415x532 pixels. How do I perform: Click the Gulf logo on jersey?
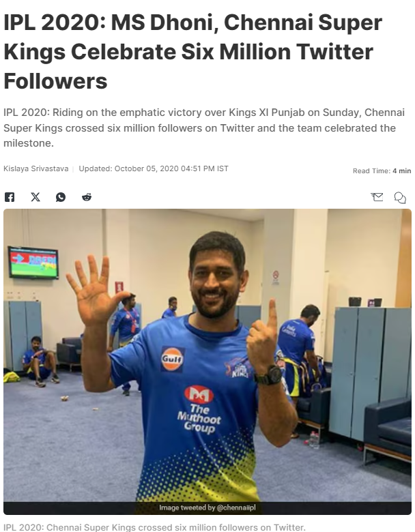172,359
